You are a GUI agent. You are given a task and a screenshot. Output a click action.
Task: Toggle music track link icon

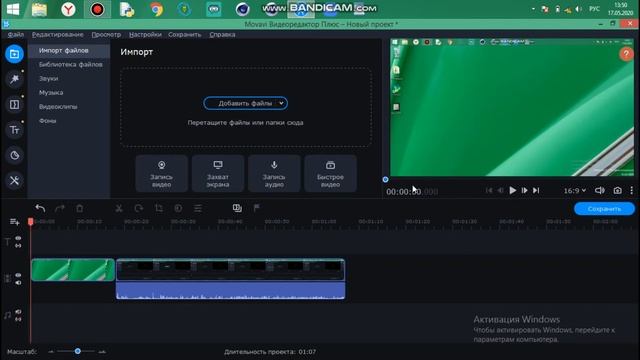pyautogui.click(x=18, y=319)
